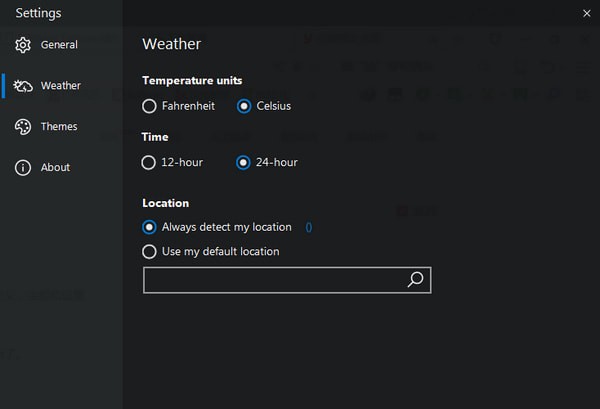Image resolution: width=600 pixels, height=409 pixels.
Task: Choose the 24-hour time format
Action: tap(244, 162)
